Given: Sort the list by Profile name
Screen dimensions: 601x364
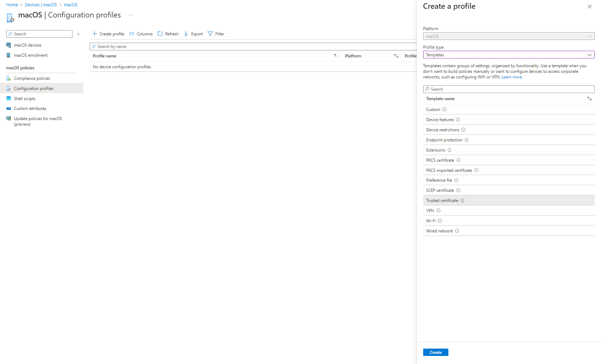Looking at the screenshot, I should tap(336, 56).
